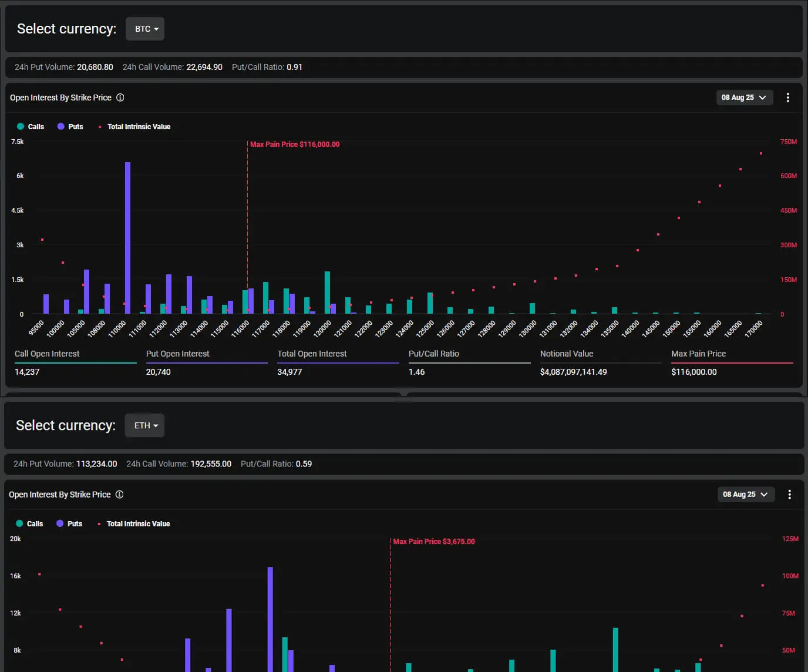808x672 pixels.
Task: Click the tallest purple puts bar in ETH chart
Action: point(270,620)
